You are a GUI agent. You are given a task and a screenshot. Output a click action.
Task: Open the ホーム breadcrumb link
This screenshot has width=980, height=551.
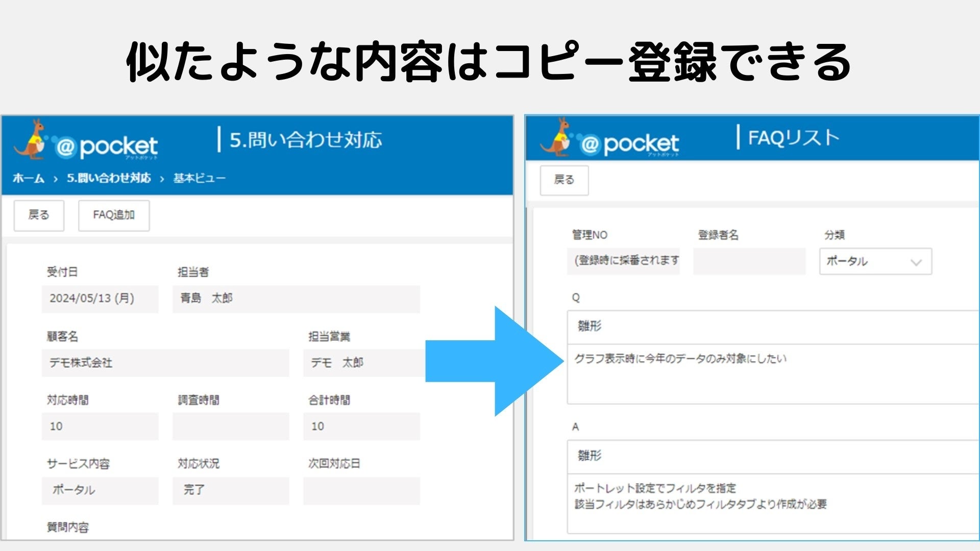pyautogui.click(x=29, y=178)
